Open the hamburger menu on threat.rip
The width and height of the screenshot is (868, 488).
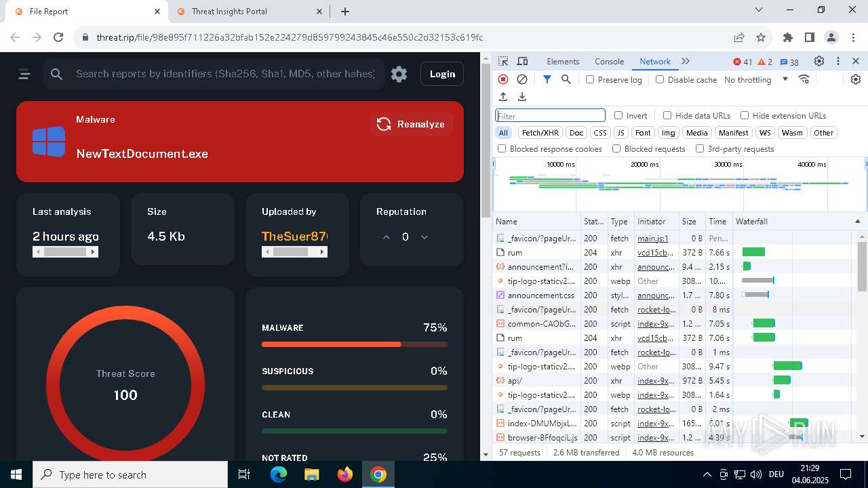coord(24,74)
